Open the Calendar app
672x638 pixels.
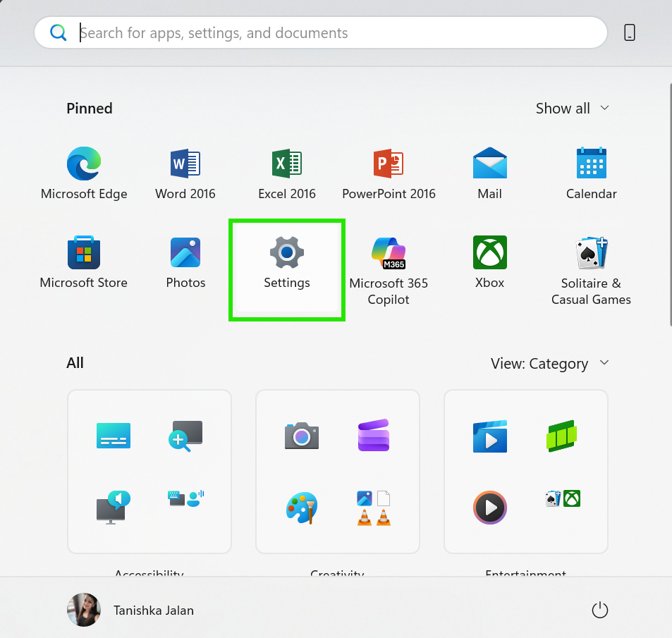[592, 173]
